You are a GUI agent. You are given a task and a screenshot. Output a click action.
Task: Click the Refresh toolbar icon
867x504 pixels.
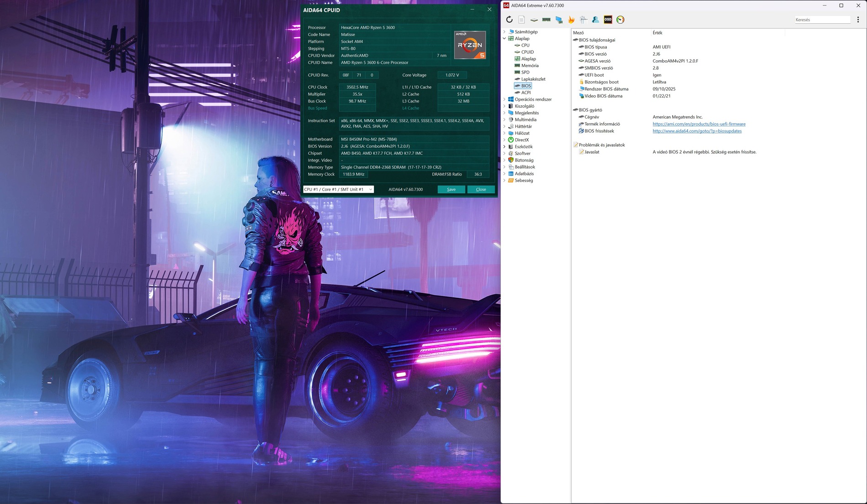(x=509, y=20)
